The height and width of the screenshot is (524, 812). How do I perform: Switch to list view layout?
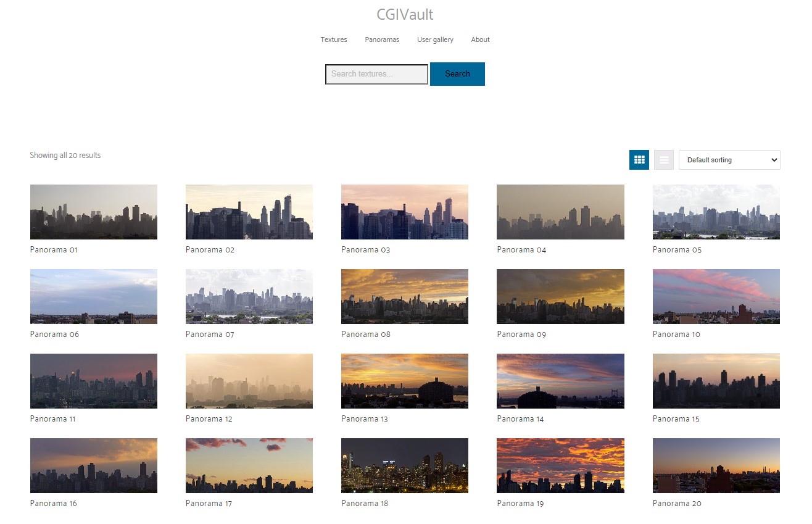pos(664,160)
